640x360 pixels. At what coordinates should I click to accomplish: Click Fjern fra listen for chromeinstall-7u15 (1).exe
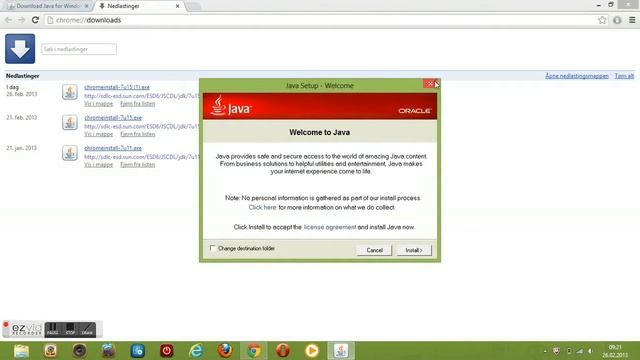(138, 104)
